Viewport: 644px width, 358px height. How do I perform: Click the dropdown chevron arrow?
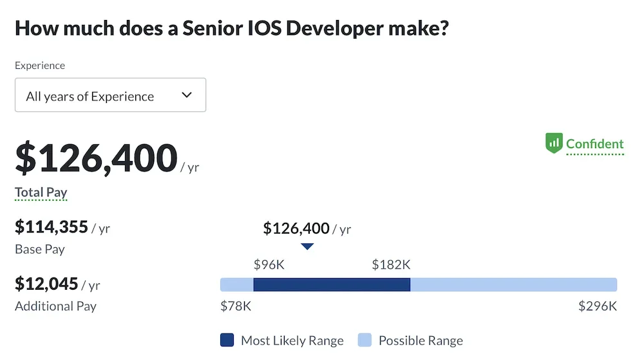[187, 95]
